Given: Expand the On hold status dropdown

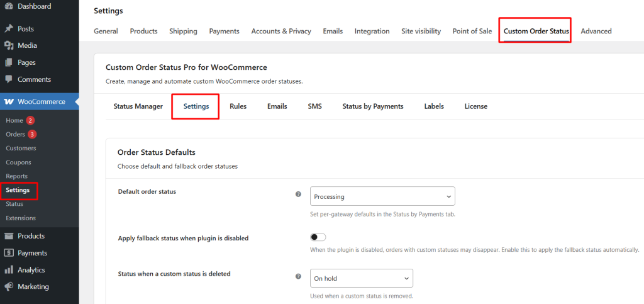Looking at the screenshot, I should 362,278.
